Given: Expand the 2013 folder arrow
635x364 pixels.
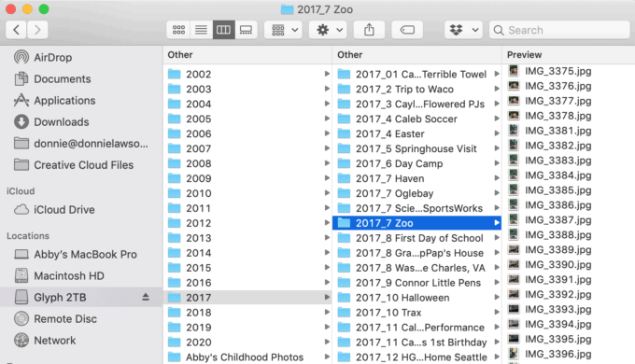Looking at the screenshot, I should [x=327, y=238].
